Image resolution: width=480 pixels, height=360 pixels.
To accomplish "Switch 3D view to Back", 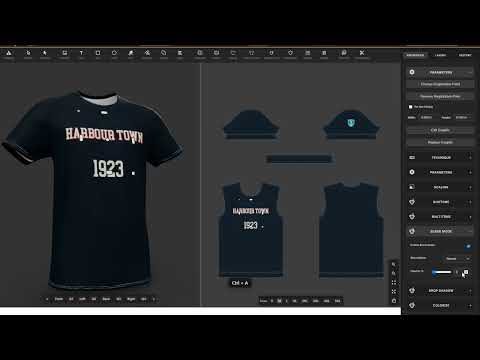I will point(106,299).
